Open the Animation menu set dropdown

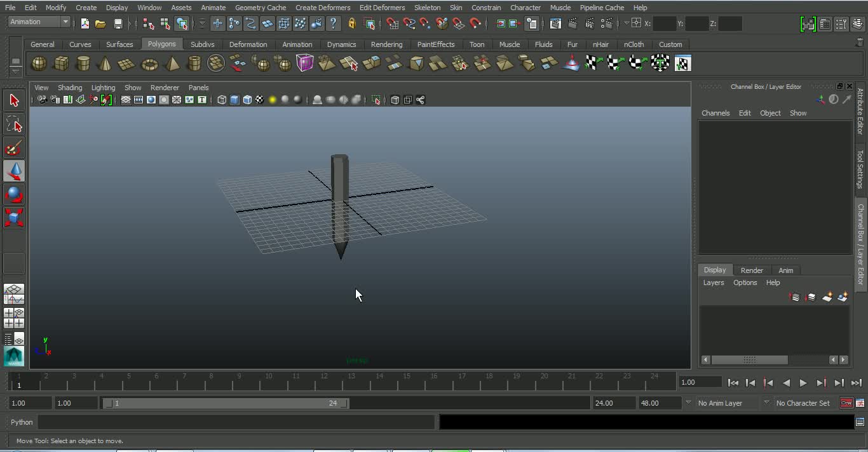tap(39, 22)
